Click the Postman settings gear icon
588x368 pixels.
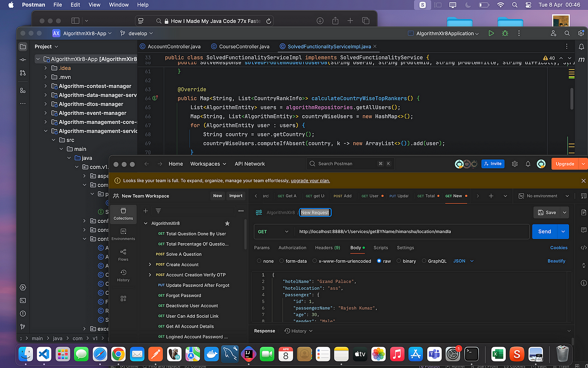(515, 164)
